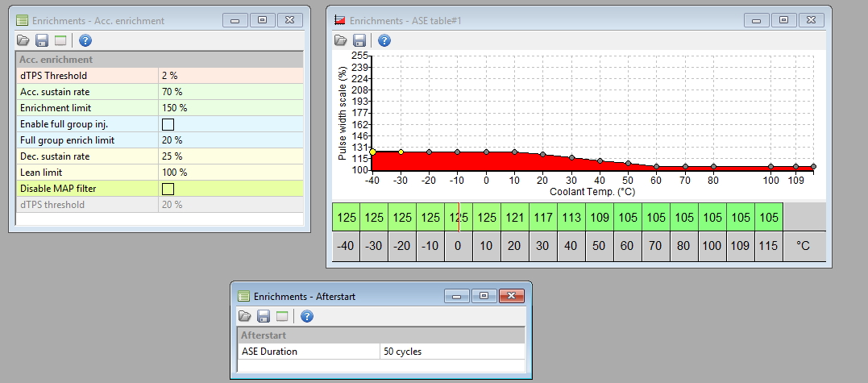
Task: Click the yellow graph point at -40 °C
Action: click(x=372, y=152)
